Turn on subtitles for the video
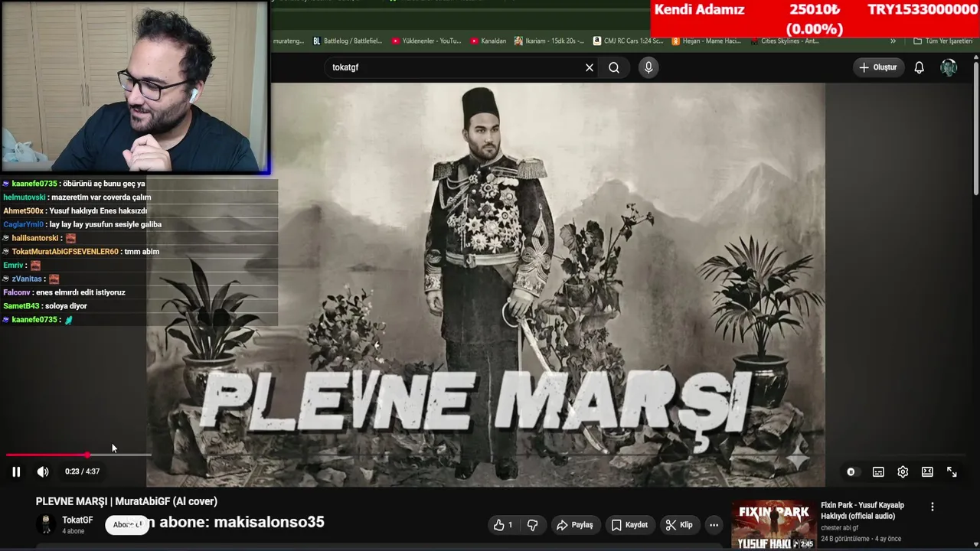 tap(878, 472)
